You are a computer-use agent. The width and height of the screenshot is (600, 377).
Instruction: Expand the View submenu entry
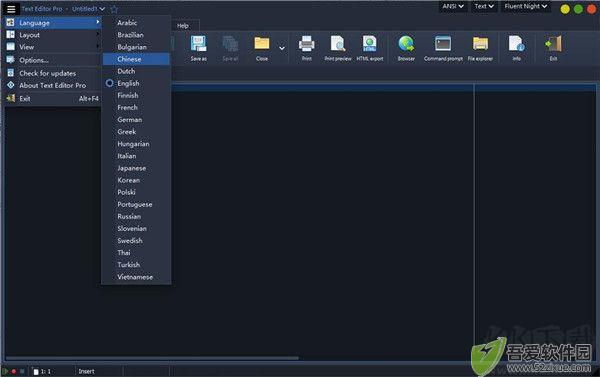tap(53, 47)
